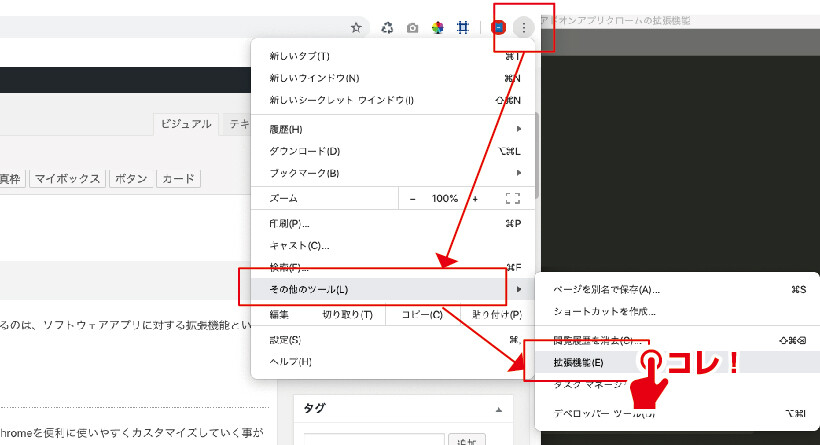Click the マイボックス editor button

(x=67, y=179)
